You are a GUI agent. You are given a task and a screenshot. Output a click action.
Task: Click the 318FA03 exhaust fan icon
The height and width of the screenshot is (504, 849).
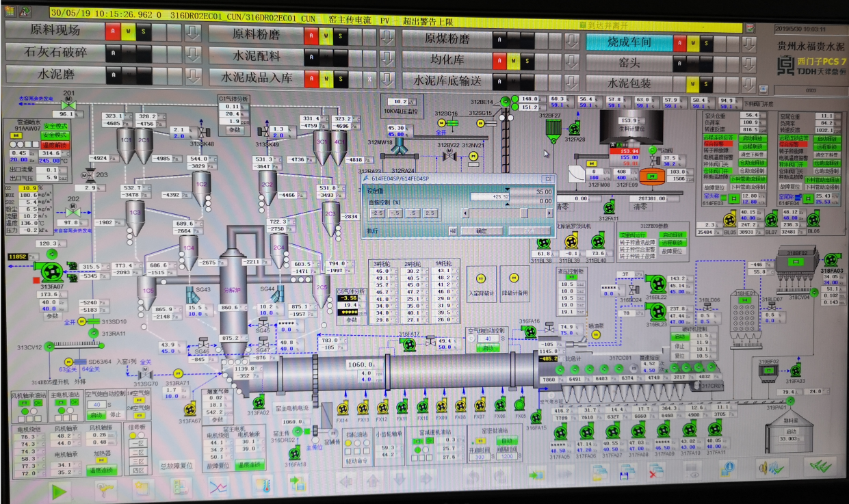tap(831, 260)
